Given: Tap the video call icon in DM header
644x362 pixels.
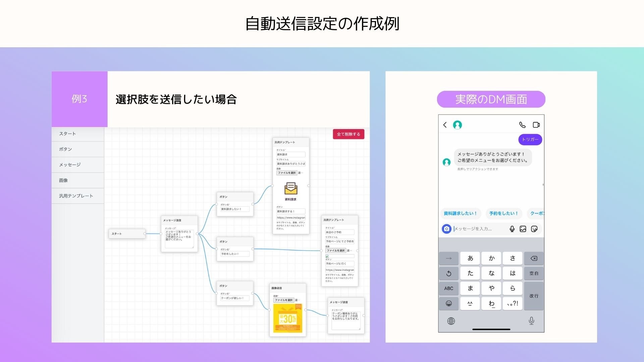Looking at the screenshot, I should [x=536, y=125].
